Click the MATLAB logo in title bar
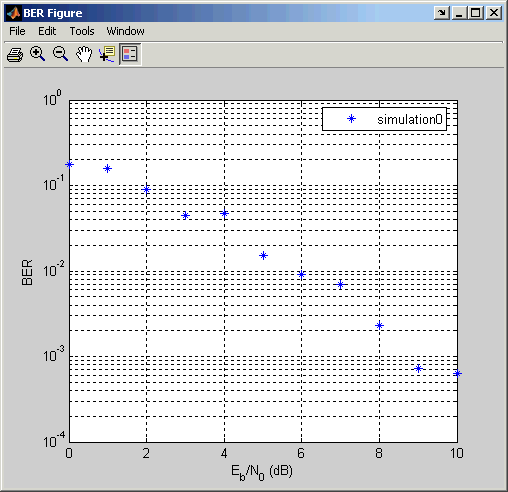 tap(13, 13)
